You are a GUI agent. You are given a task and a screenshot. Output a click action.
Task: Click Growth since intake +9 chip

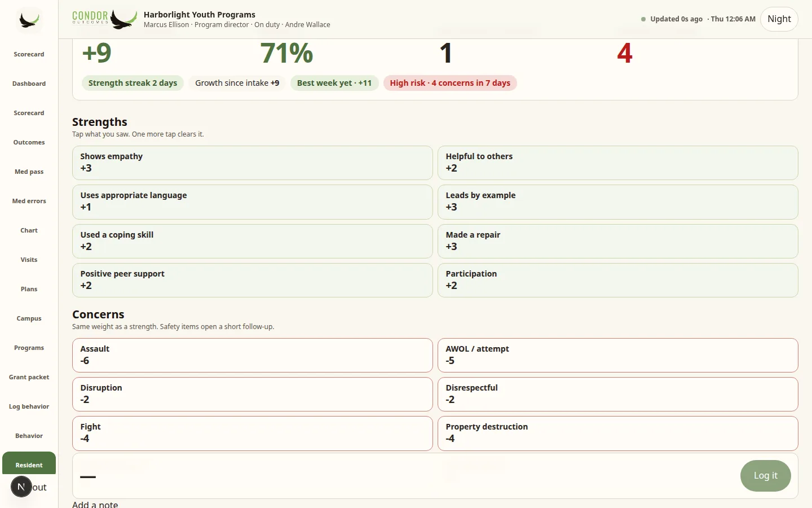click(237, 83)
